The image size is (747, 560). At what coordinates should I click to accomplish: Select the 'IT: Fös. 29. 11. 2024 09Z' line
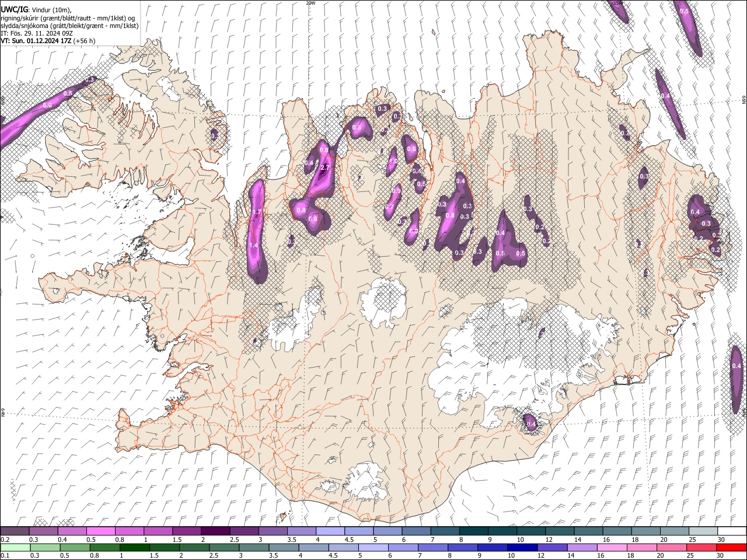pos(37,33)
